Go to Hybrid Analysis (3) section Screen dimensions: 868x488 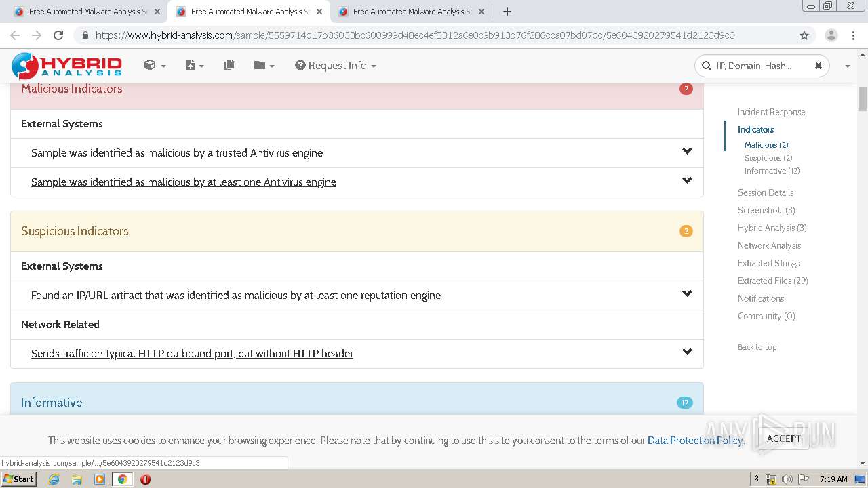tap(772, 228)
